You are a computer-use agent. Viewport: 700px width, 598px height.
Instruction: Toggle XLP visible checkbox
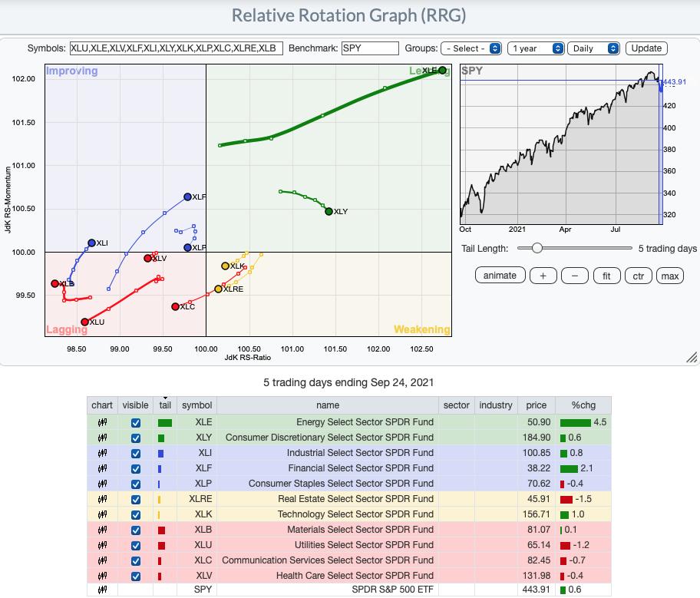point(136,484)
